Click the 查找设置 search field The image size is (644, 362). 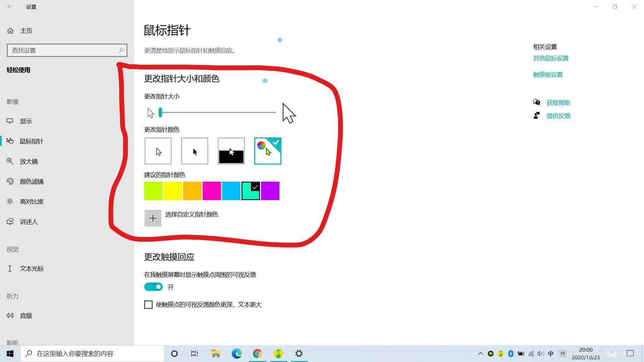point(67,50)
